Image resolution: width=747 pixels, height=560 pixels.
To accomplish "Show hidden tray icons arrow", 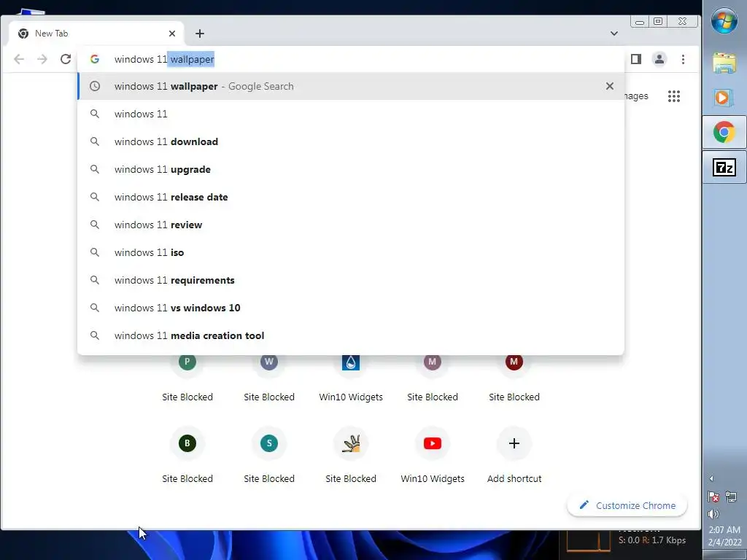I will (712, 478).
